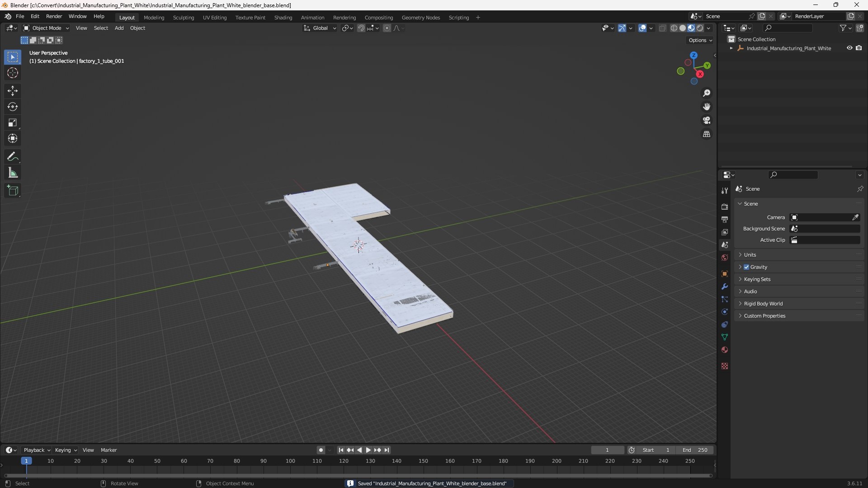This screenshot has height=488, width=868.
Task: Click the Zoom view magnifier icon
Action: (707, 93)
